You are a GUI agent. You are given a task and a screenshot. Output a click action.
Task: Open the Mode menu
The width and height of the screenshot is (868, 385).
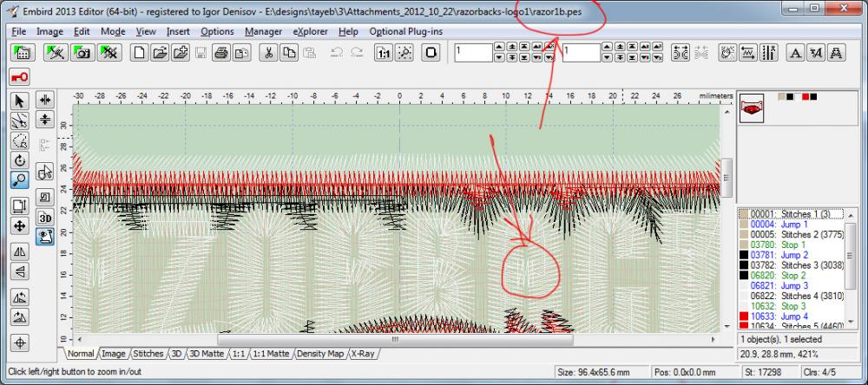click(113, 31)
